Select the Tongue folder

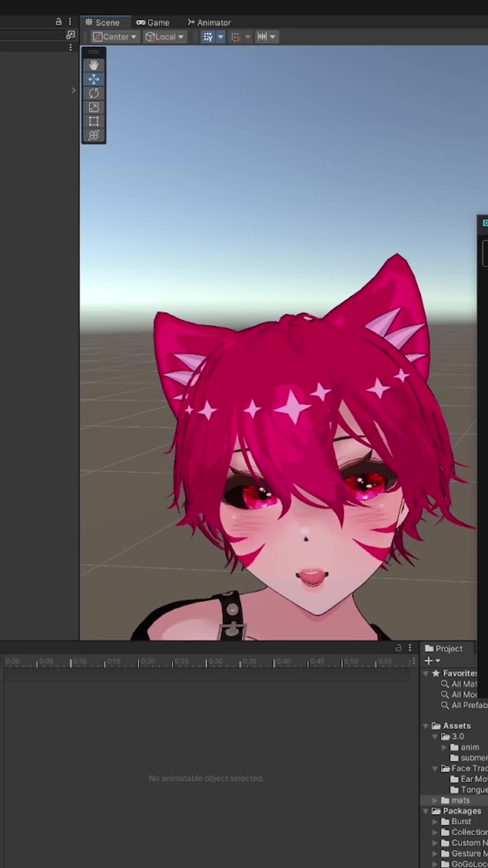(x=469, y=789)
